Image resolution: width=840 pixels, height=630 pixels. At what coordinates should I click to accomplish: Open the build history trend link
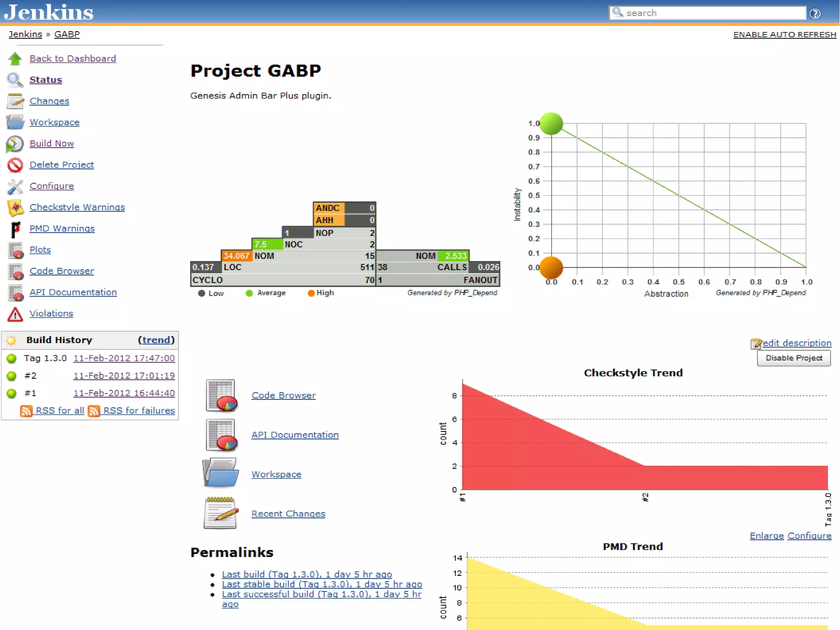156,340
